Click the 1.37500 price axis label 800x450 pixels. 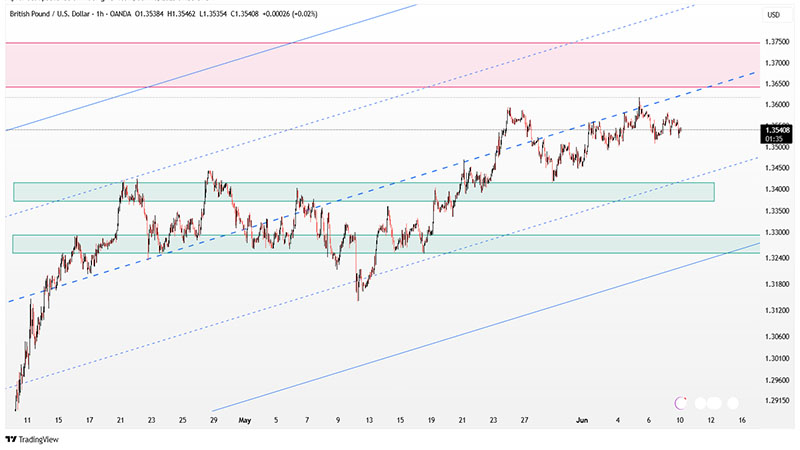[777, 41]
